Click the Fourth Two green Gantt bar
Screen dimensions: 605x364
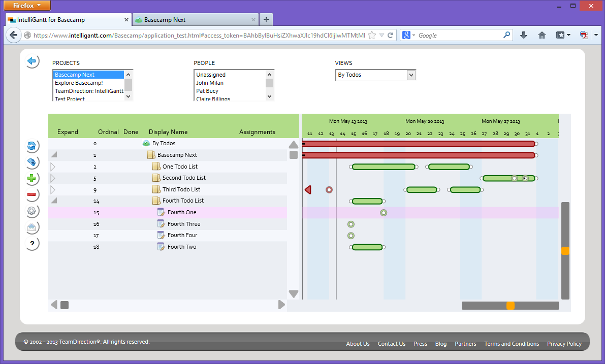pos(367,247)
